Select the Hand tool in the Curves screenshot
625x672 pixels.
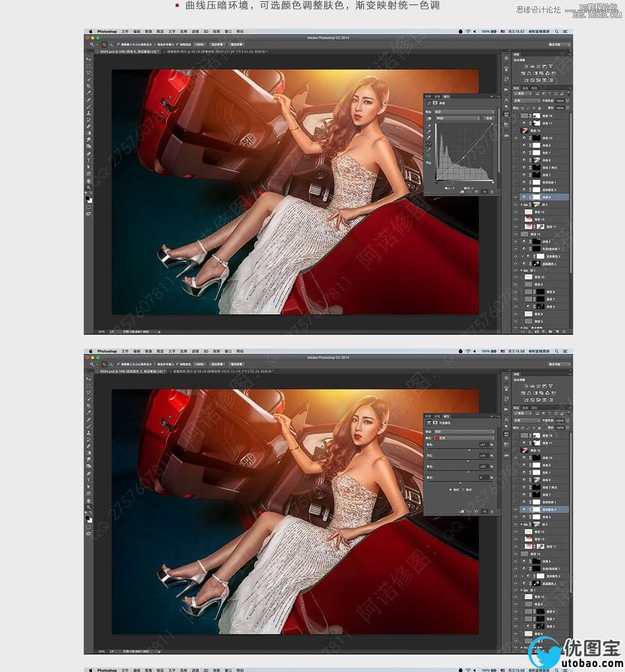click(88, 180)
